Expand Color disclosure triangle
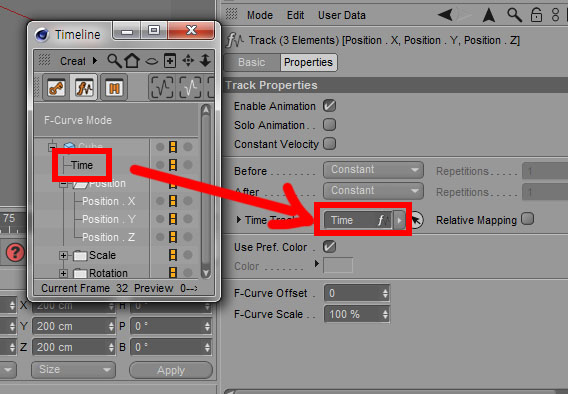Viewport: 568px width, 394px height. (317, 263)
